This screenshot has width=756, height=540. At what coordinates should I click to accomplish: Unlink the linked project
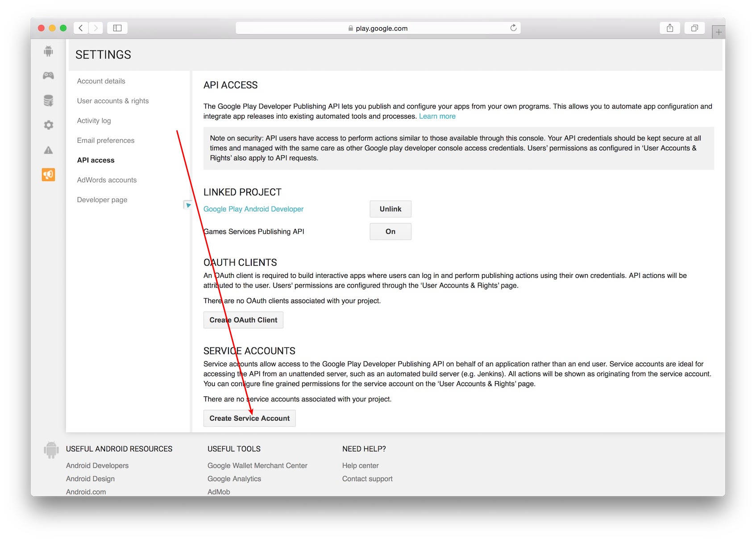(390, 209)
